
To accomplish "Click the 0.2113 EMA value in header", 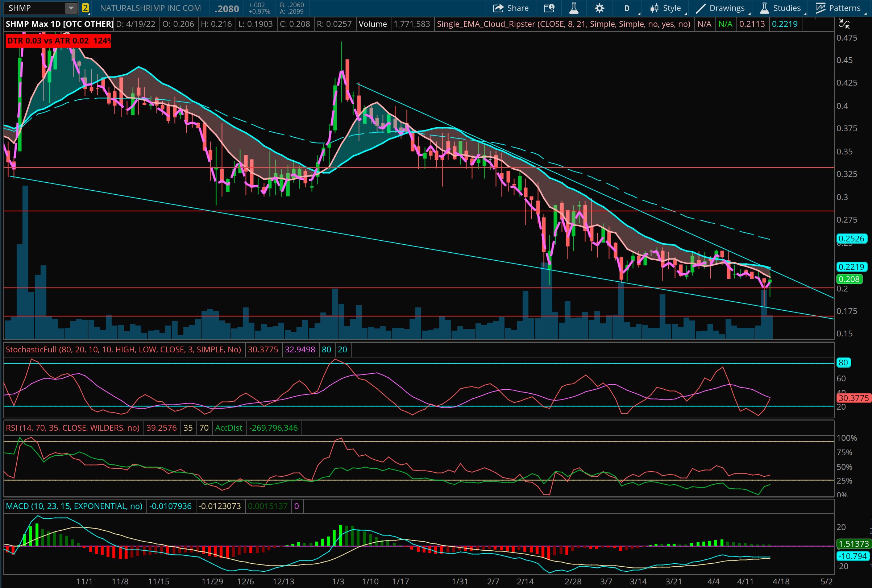I will [752, 24].
